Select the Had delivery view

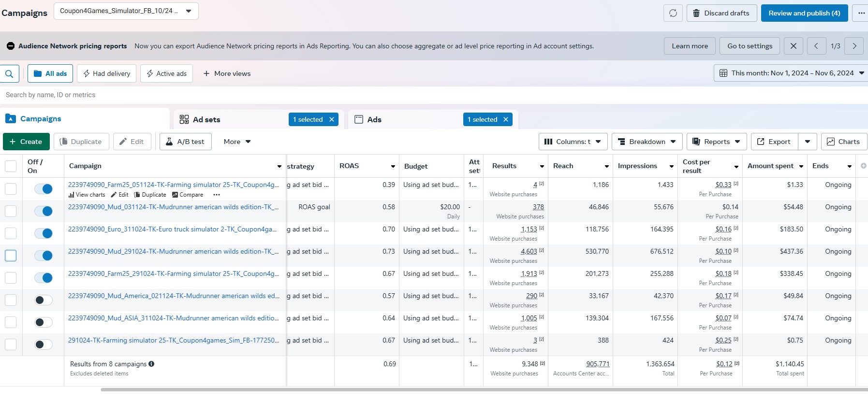[106, 73]
